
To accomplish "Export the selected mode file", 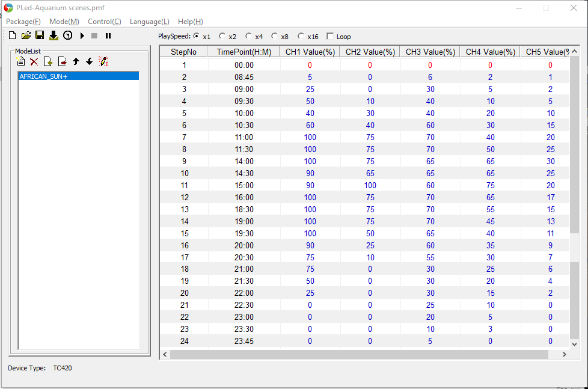I will [63, 61].
